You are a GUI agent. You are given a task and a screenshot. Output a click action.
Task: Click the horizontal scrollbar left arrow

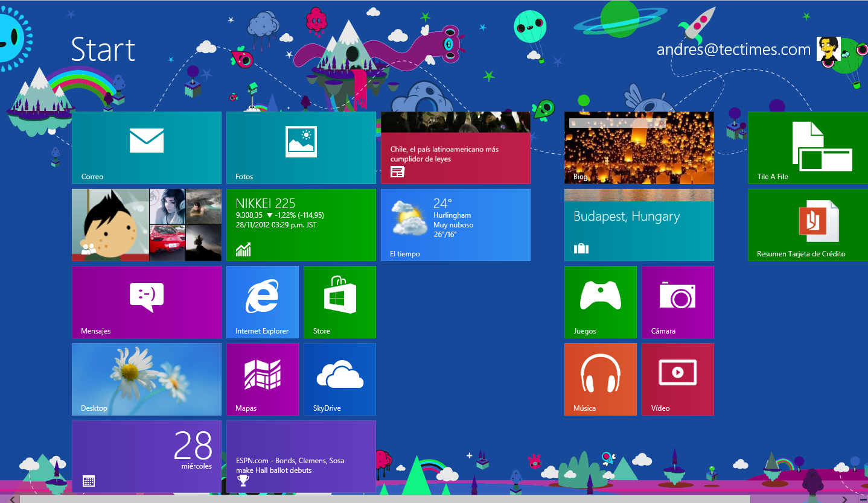coord(11,499)
